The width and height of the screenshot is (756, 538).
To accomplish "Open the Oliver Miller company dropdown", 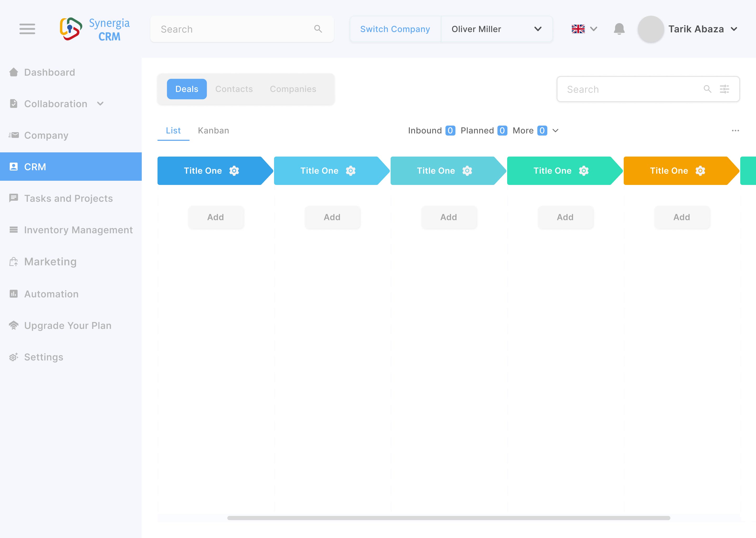I will tap(496, 29).
